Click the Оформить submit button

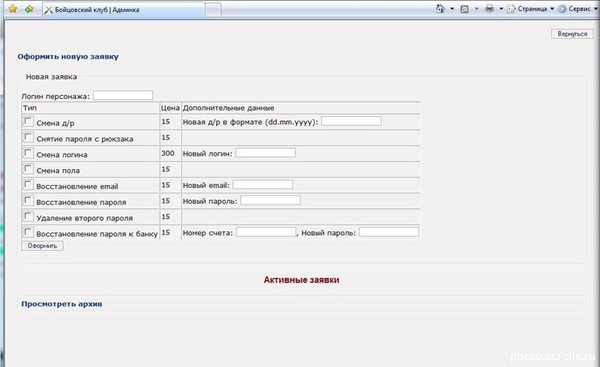pyautogui.click(x=42, y=246)
